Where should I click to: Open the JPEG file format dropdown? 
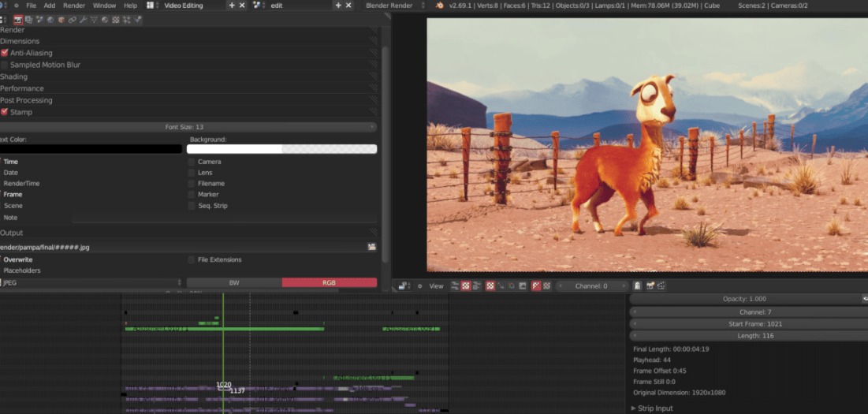[x=91, y=283]
